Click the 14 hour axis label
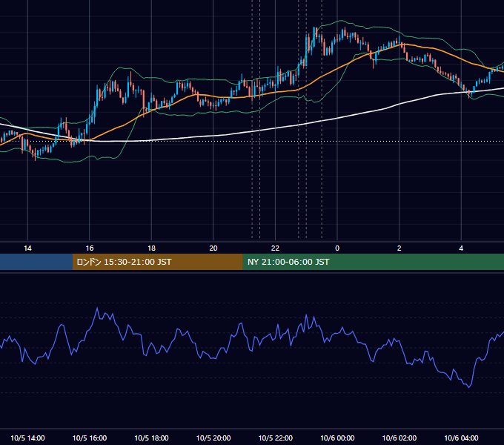This screenshot has height=445, width=504. [x=27, y=248]
